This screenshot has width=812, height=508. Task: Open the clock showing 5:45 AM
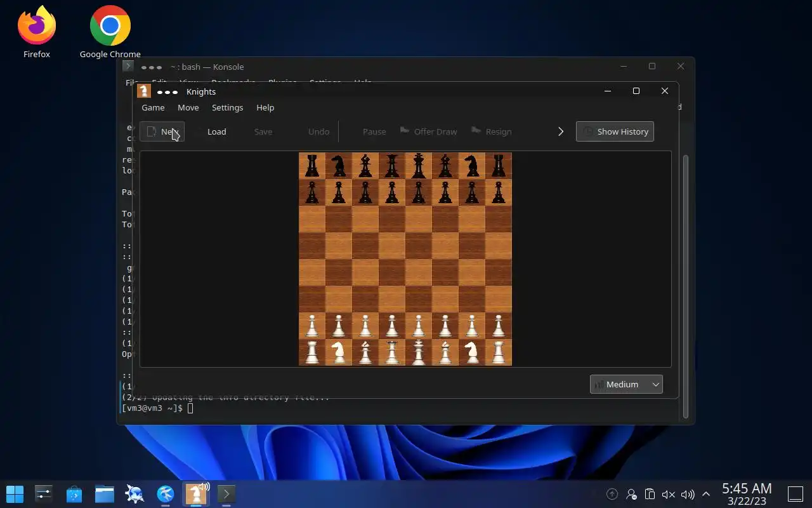747,494
